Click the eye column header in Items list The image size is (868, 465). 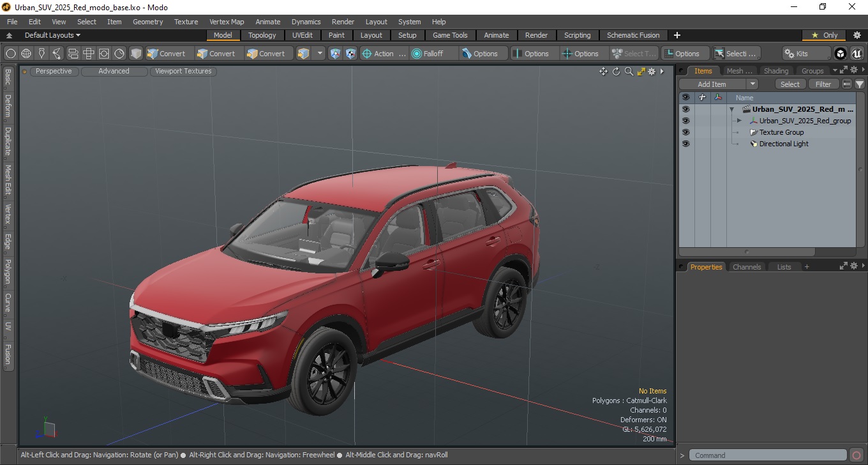[x=686, y=98]
